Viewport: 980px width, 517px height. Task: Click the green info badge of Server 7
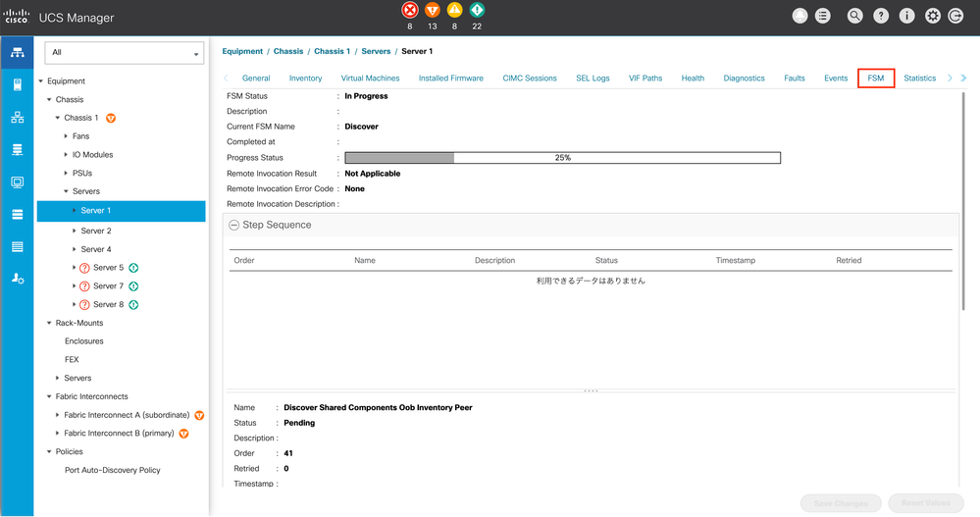[133, 286]
